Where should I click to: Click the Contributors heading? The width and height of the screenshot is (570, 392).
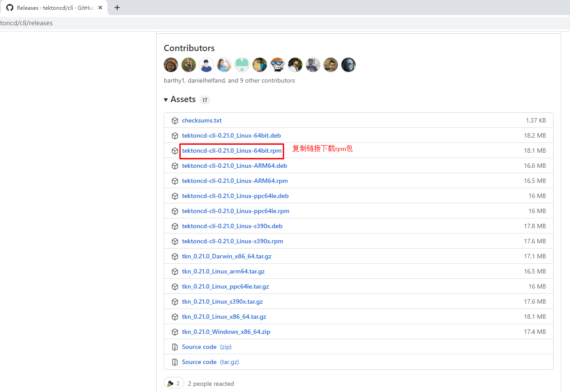(x=189, y=48)
